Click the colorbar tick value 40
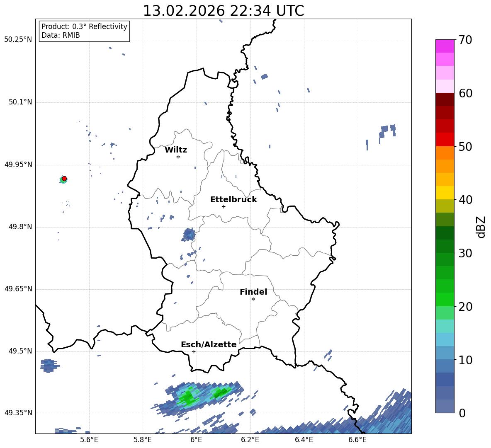 click(x=466, y=200)
